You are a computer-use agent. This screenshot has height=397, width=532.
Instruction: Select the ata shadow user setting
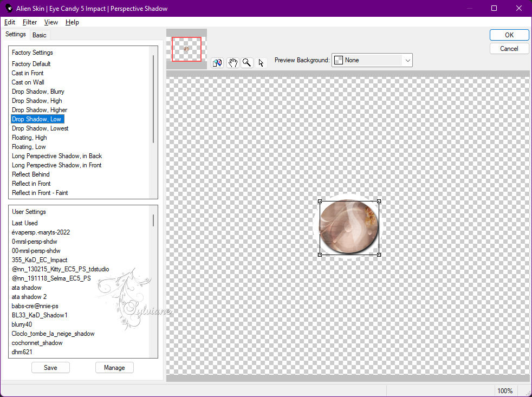coord(27,288)
